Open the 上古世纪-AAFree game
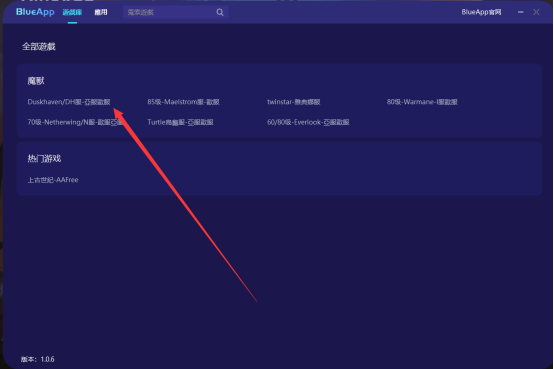Image resolution: width=554 pixels, height=369 pixels. pyautogui.click(x=53, y=180)
